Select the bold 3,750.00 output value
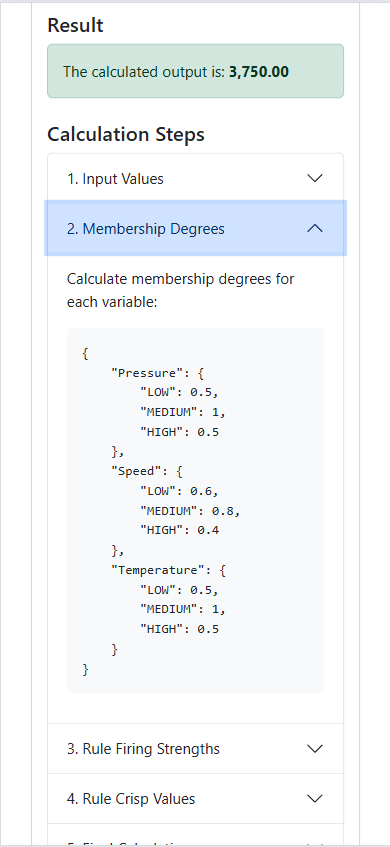 (259, 71)
